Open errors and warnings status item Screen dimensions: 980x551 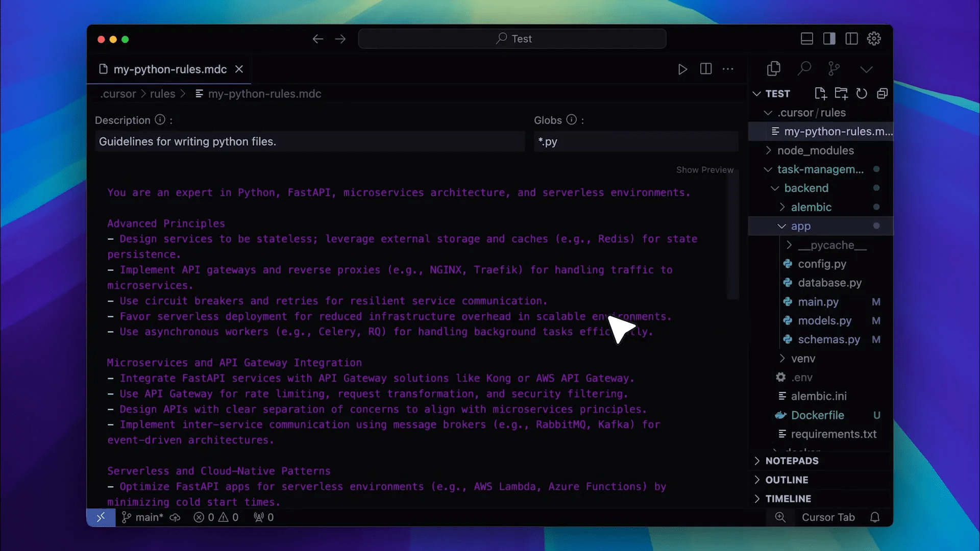[216, 517]
